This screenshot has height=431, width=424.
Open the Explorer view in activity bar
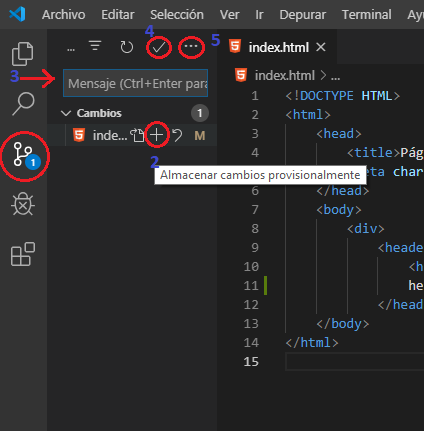23,54
